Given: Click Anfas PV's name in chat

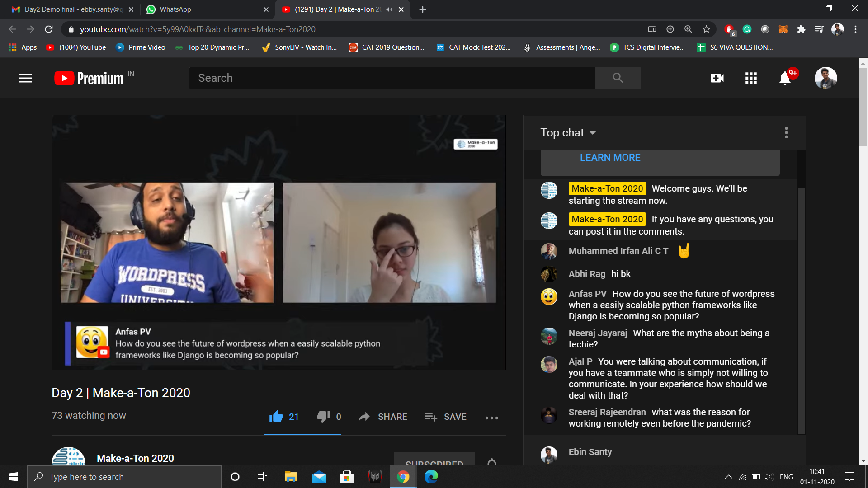Looking at the screenshot, I should tap(587, 294).
